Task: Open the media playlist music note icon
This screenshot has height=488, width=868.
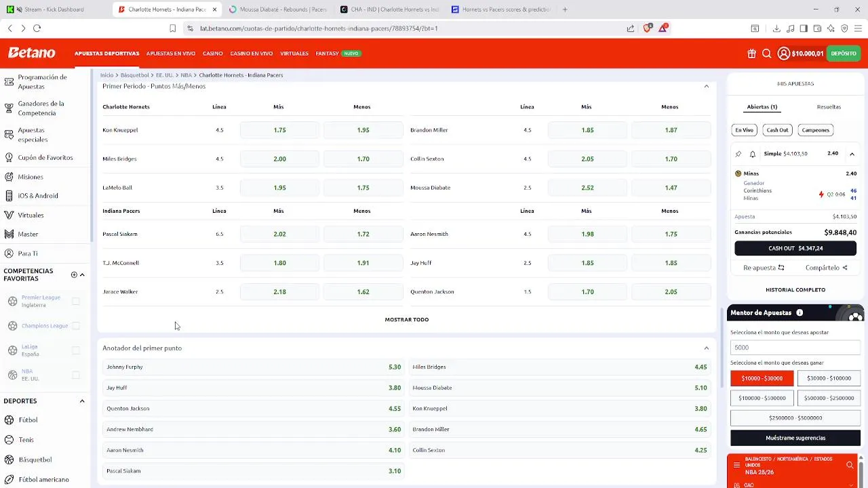Action: (x=790, y=28)
